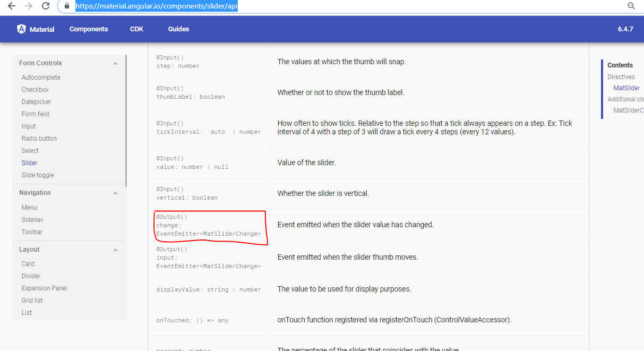Image resolution: width=644 pixels, height=351 pixels.
Task: Collapse the Navigation section chevron
Action: click(x=115, y=193)
